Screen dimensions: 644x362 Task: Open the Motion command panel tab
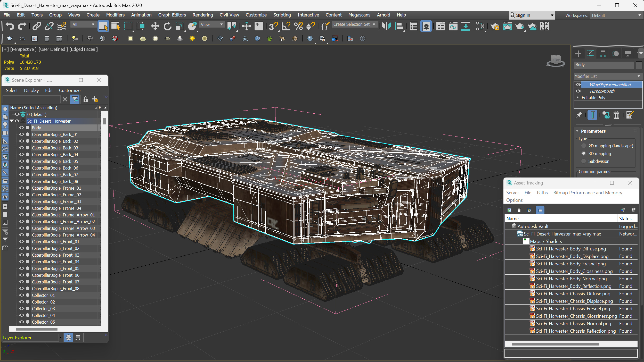coord(615,54)
